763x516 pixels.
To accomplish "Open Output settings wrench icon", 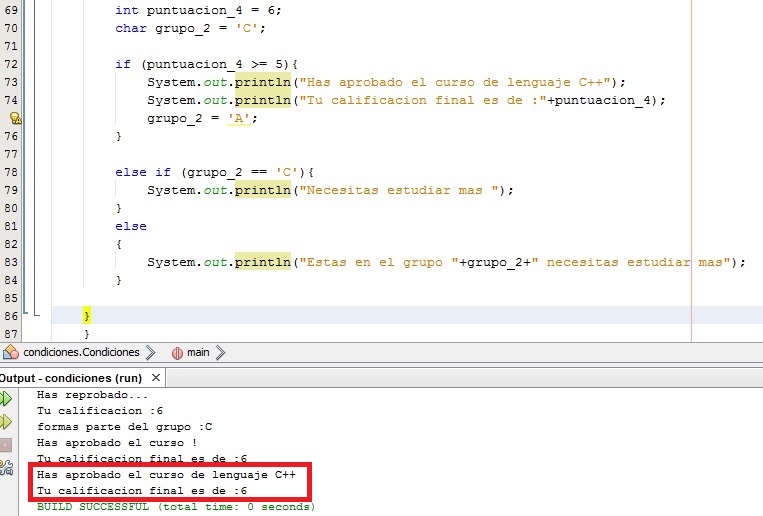I will (x=7, y=466).
